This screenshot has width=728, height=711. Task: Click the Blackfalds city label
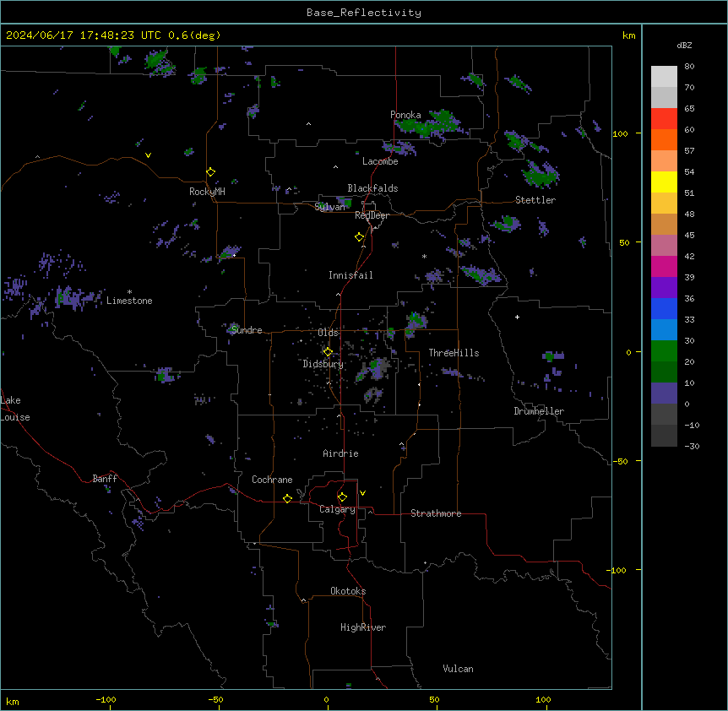click(372, 188)
